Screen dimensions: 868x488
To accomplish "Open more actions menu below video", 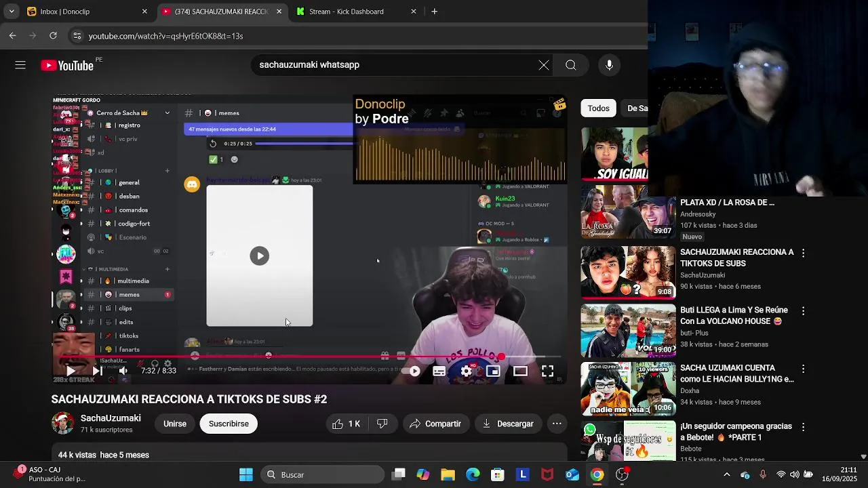I will pyautogui.click(x=557, y=424).
